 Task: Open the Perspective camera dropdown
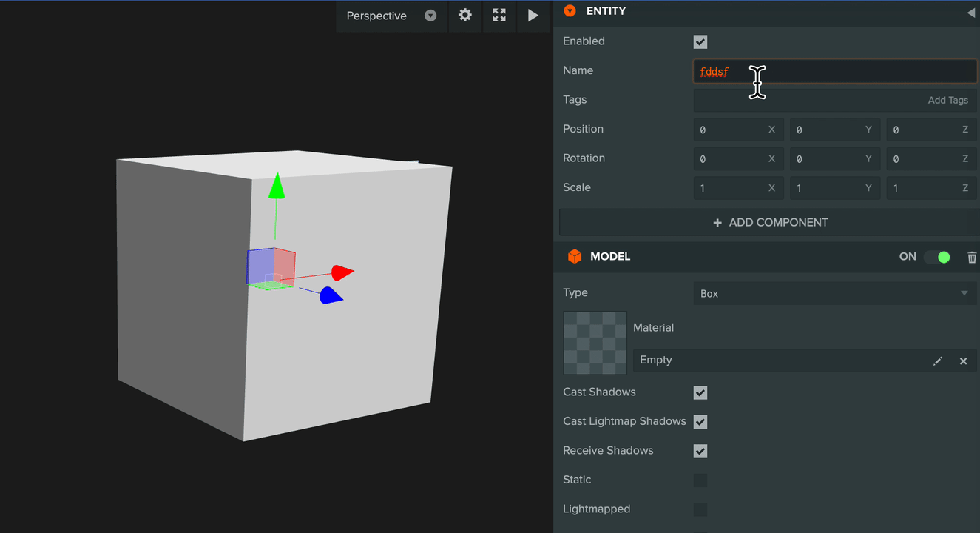tap(429, 16)
